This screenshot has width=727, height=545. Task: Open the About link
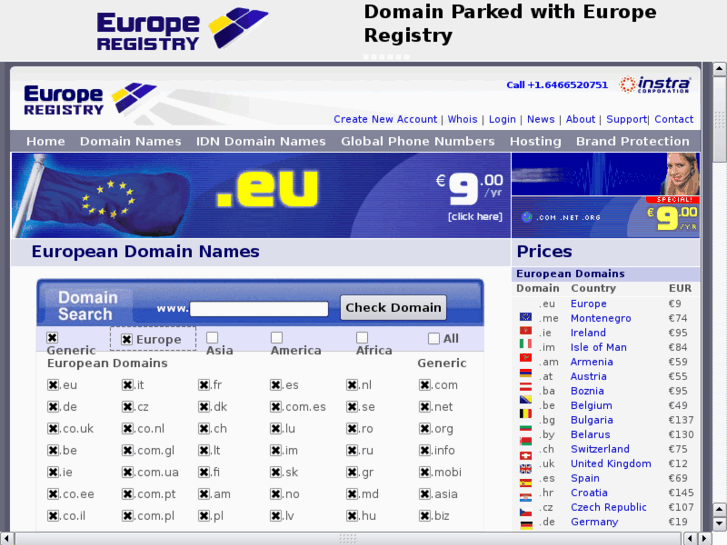580,119
